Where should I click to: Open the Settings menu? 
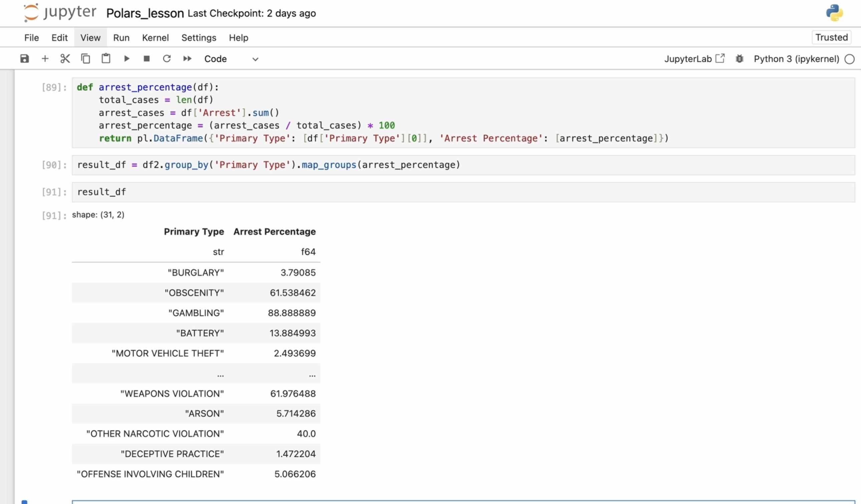pos(199,38)
